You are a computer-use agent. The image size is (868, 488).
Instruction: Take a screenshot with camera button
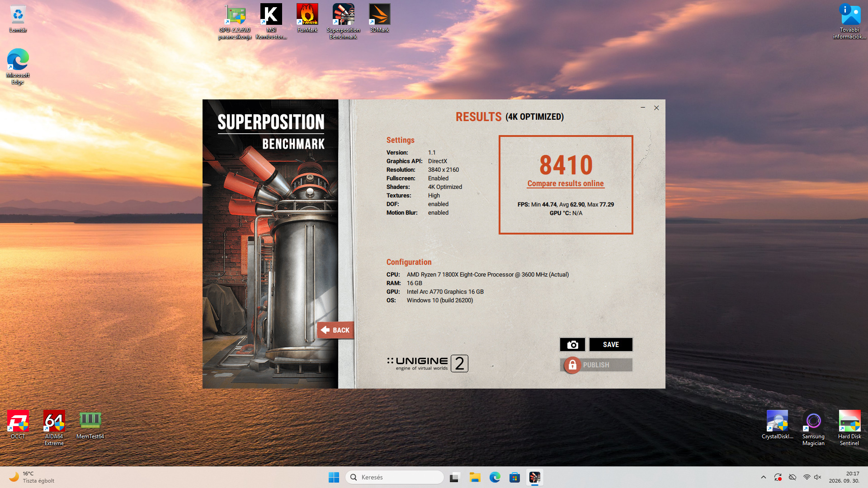(x=572, y=345)
